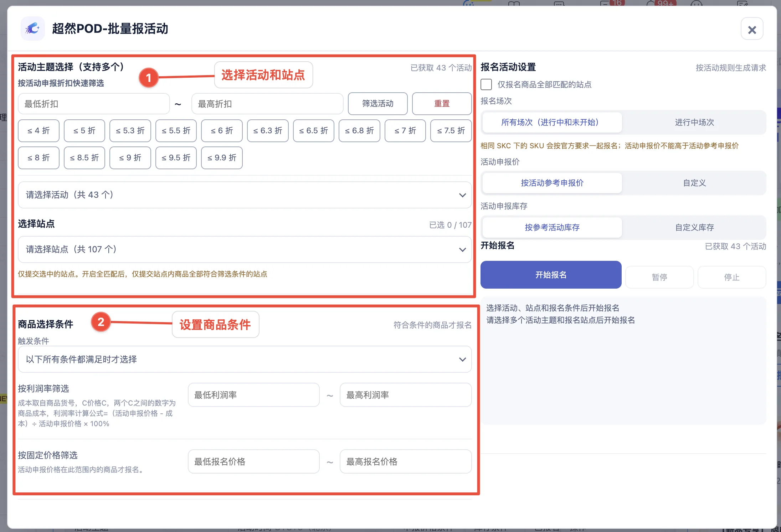Open the 请选择站点 dropdown
Viewport: 781px width, 532px height.
click(x=245, y=249)
